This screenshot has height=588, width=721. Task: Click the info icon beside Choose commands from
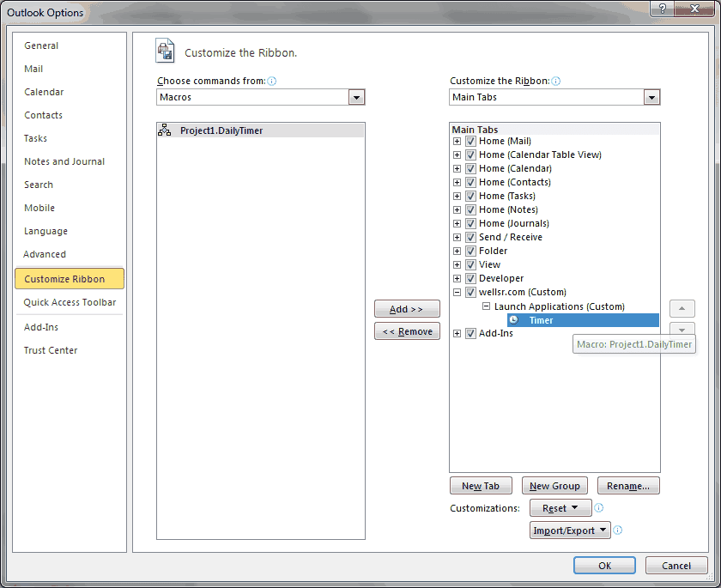[x=270, y=80]
